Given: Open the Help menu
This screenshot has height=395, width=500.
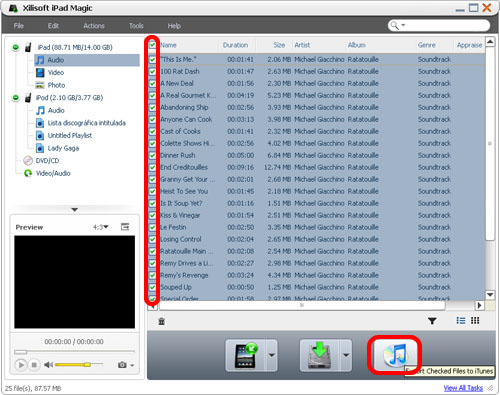Looking at the screenshot, I should coord(174,26).
